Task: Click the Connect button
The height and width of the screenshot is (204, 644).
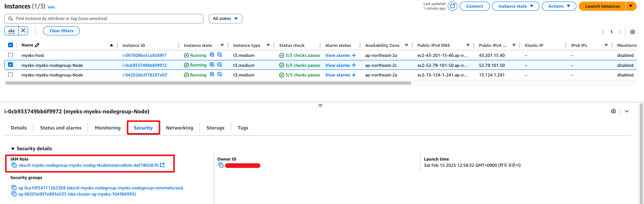Action: tap(475, 6)
